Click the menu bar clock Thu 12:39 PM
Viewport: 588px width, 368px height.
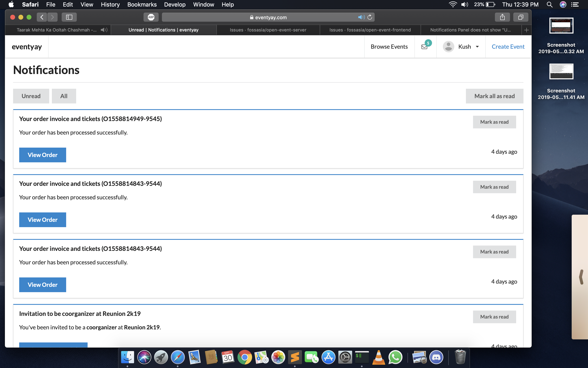pos(520,4)
